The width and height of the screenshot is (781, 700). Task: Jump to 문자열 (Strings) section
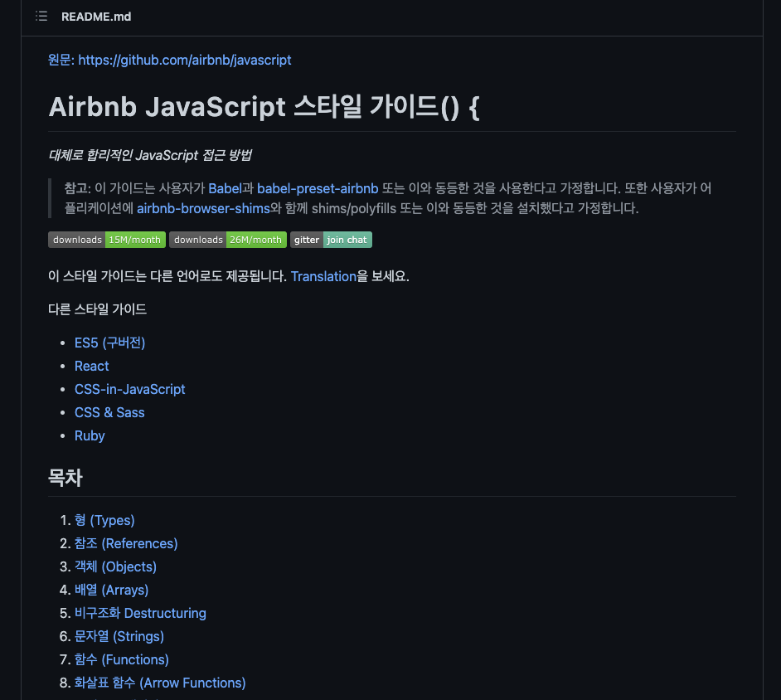coord(119,636)
